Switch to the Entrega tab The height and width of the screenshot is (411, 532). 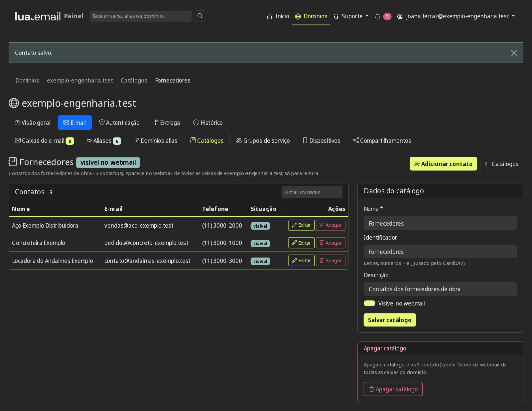(166, 122)
